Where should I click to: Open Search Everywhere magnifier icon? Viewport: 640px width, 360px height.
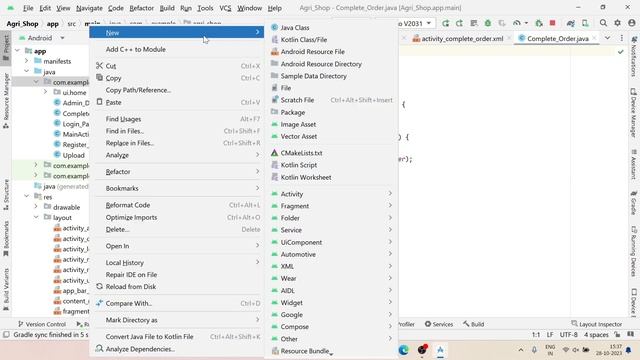(603, 23)
